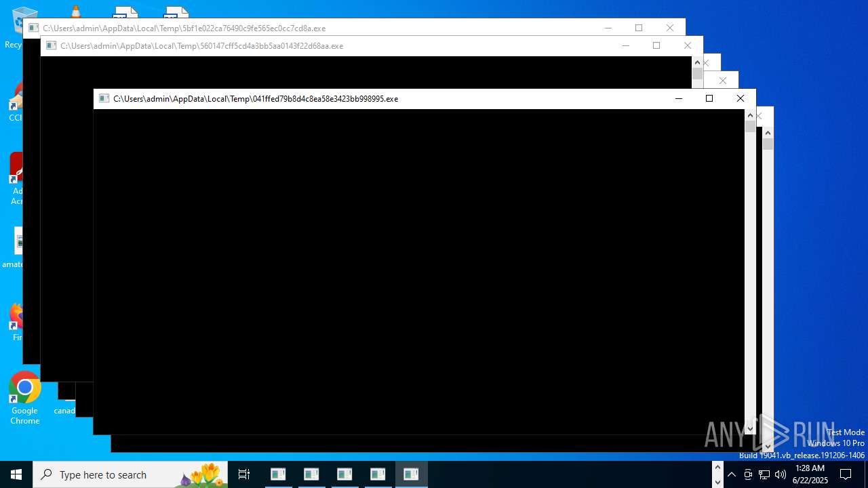Viewport: 868px width, 488px height.
Task: Maximize the 041ffed console window
Action: [x=709, y=99]
